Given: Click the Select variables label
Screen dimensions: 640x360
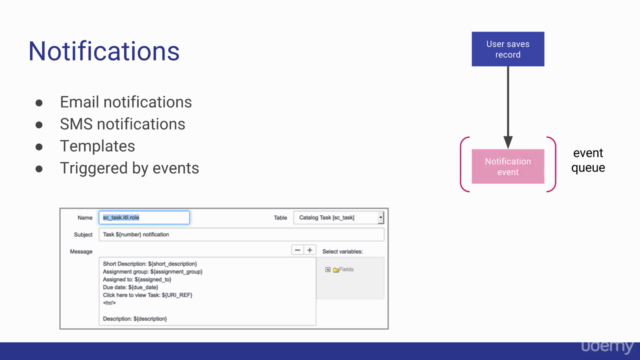Looking at the screenshot, I should click(x=342, y=251).
